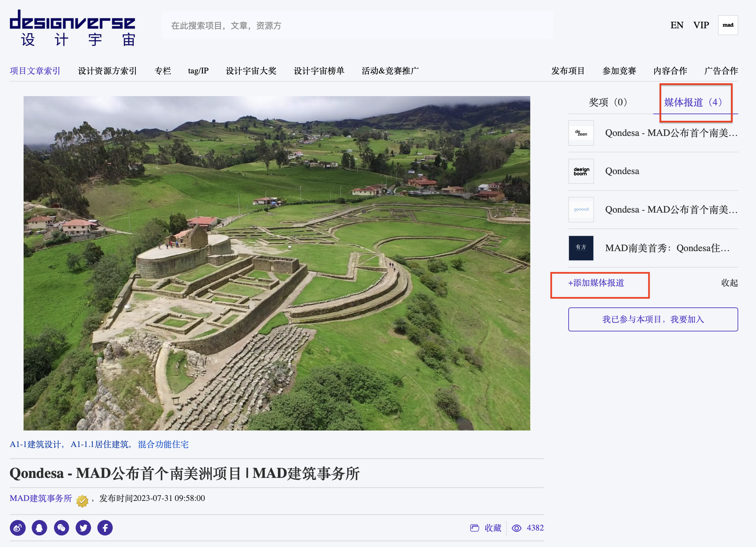
Task: Switch to the 奖项 (0) tab
Action: (x=608, y=102)
